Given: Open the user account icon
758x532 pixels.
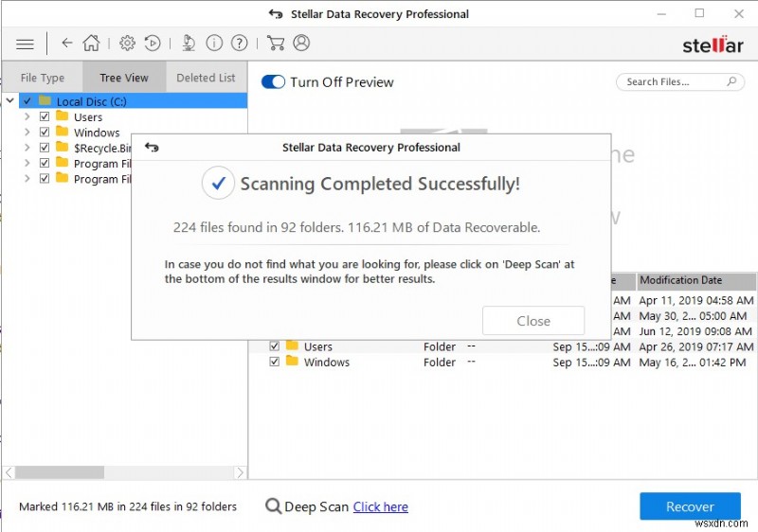Looking at the screenshot, I should (301, 43).
